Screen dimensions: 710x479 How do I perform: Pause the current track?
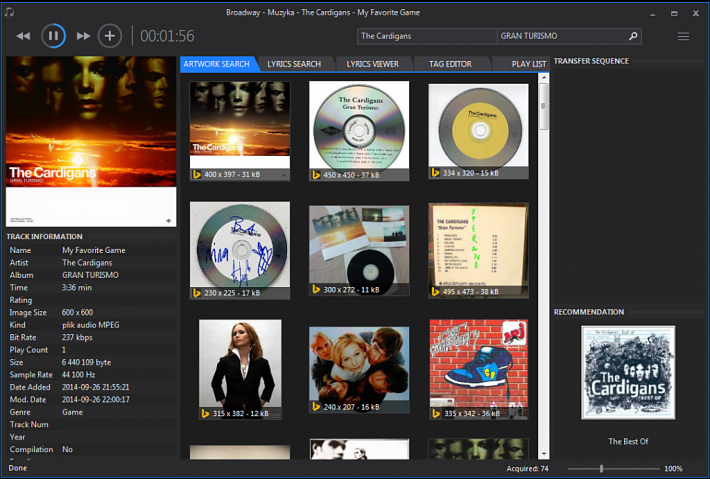53,36
